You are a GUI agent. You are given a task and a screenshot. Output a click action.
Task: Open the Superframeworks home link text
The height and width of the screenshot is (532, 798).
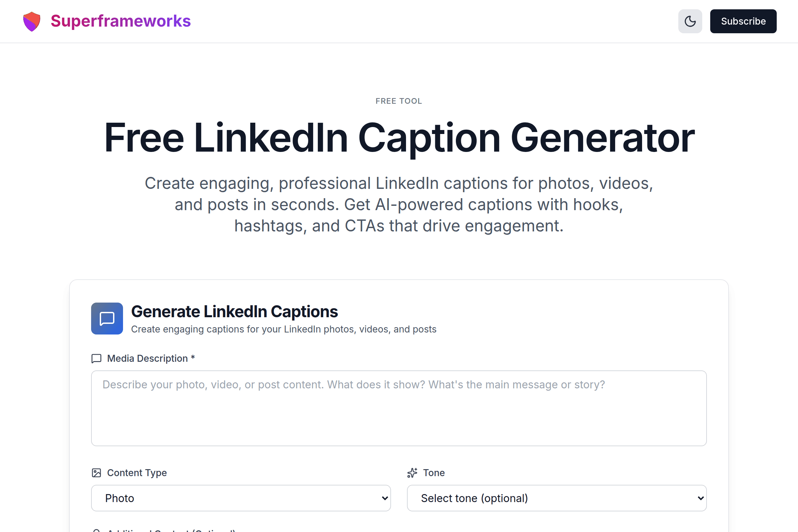120,21
